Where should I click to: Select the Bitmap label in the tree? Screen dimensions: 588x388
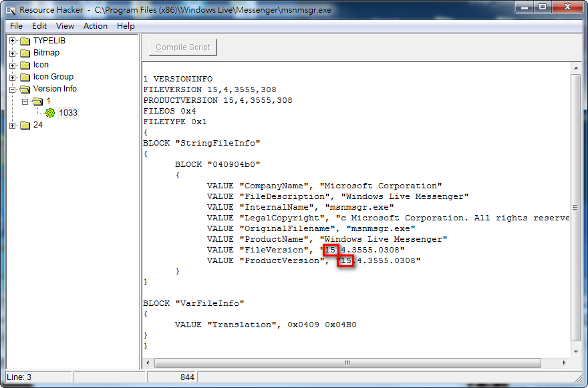point(46,53)
